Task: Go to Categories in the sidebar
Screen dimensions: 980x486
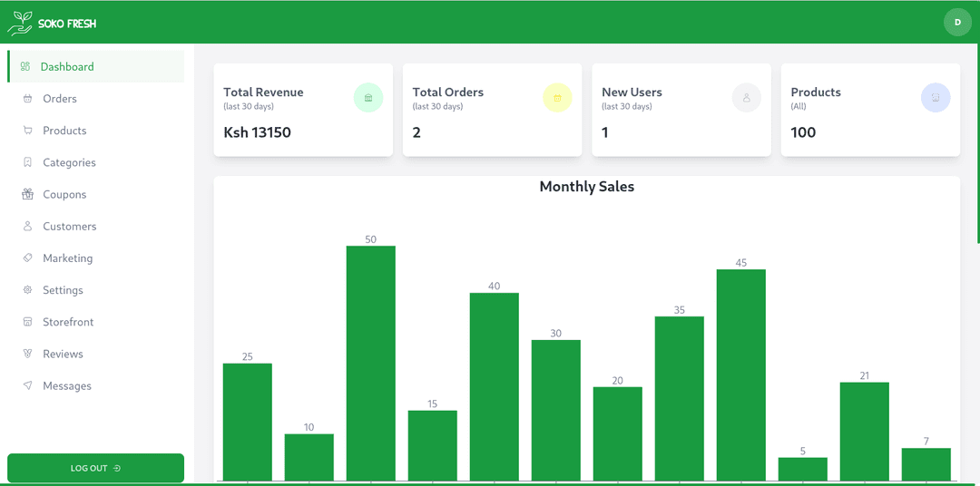Action: pos(69,162)
